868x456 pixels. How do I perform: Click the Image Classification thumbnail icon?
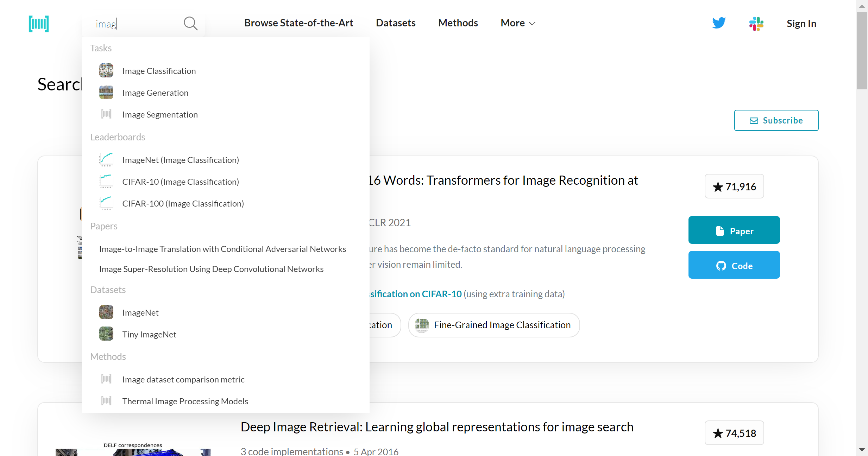[x=106, y=70]
